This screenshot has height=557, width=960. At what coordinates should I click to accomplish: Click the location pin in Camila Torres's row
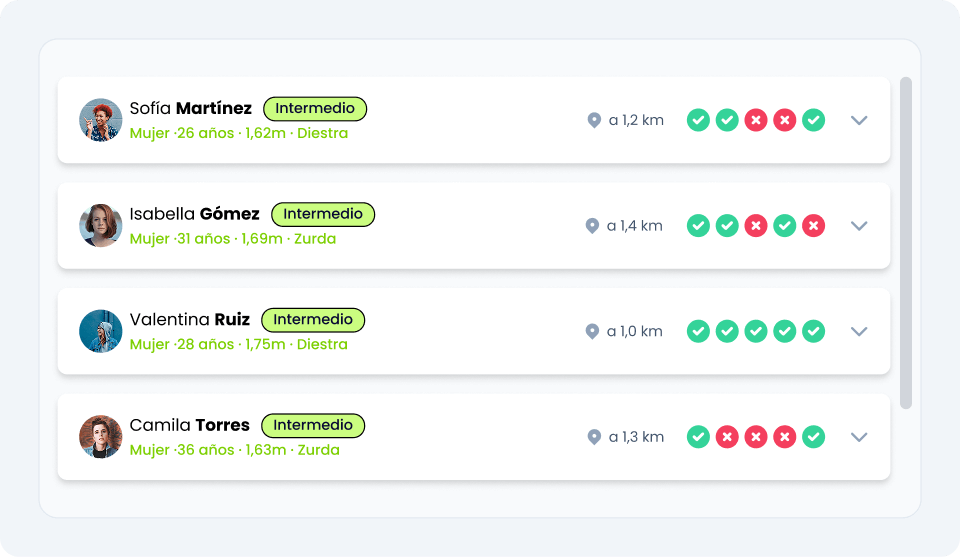594,437
